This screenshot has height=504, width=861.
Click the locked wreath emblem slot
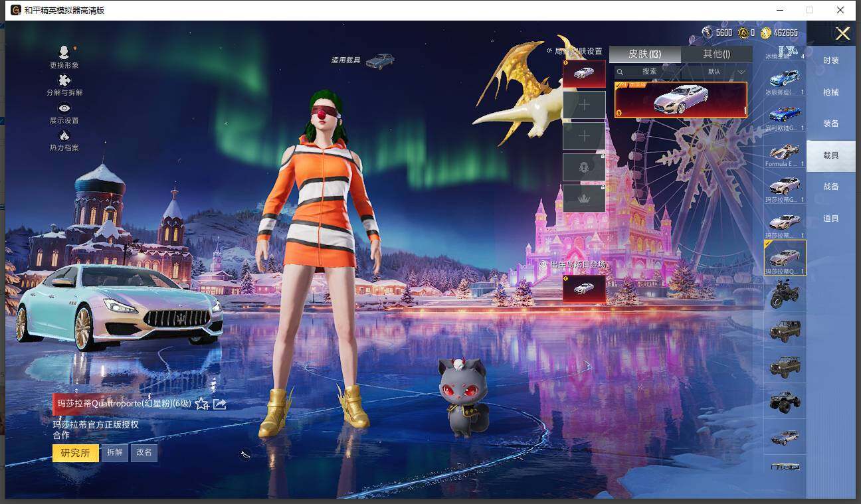(x=584, y=167)
